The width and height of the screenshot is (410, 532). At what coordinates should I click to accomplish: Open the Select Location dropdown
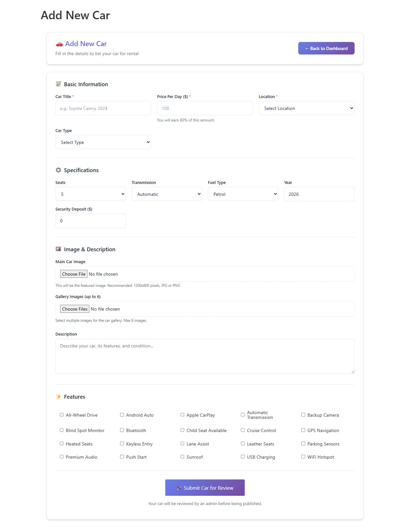pyautogui.click(x=307, y=108)
